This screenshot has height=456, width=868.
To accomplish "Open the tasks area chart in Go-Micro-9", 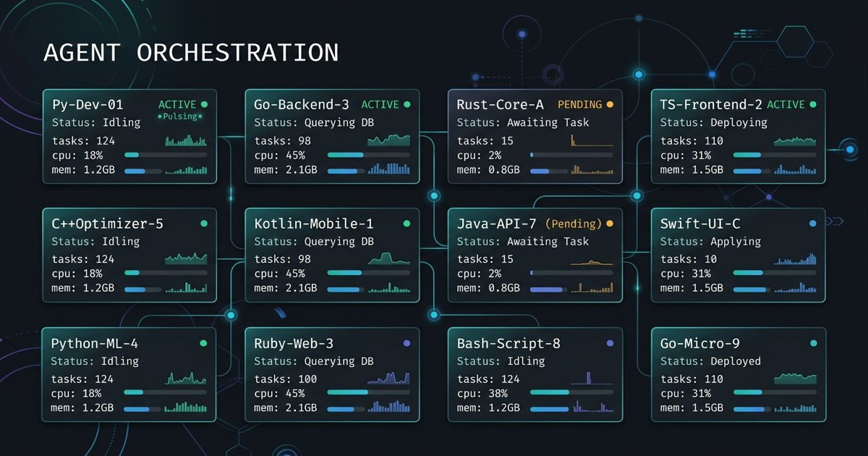I will click(x=795, y=378).
